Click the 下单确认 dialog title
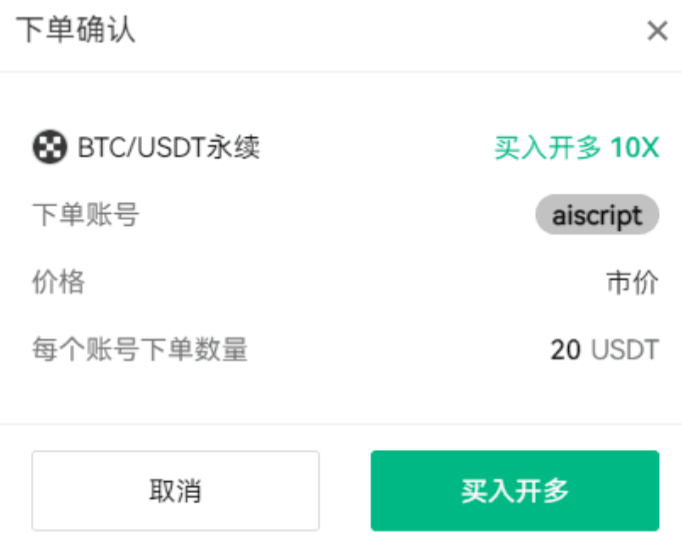This screenshot has width=682, height=559. pyautogui.click(x=76, y=30)
